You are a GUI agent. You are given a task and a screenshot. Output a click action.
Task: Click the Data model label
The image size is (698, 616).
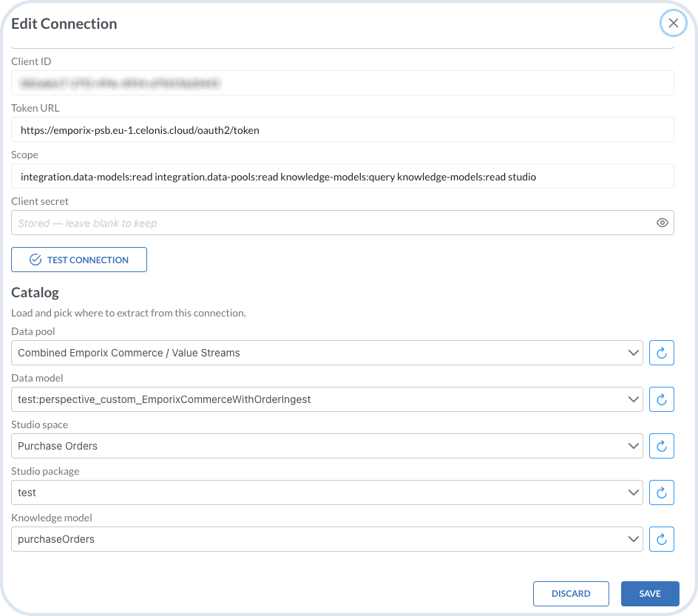[x=37, y=378]
